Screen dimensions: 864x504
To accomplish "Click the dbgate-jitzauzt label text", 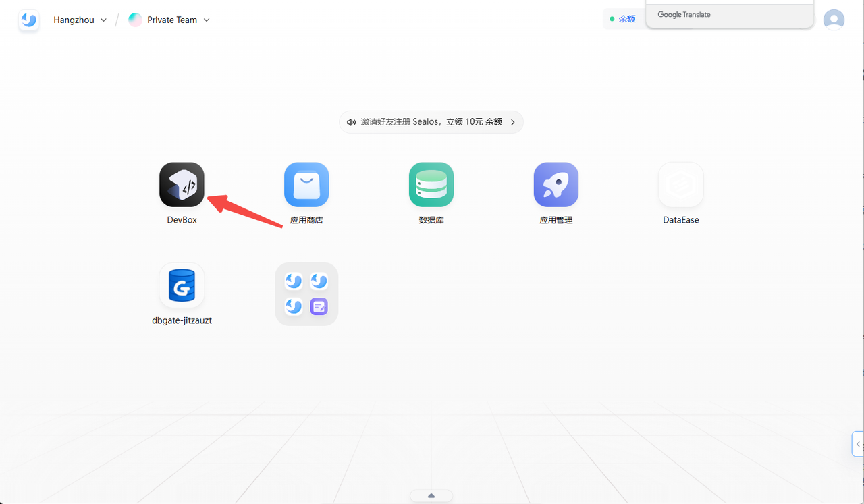I will 182,320.
